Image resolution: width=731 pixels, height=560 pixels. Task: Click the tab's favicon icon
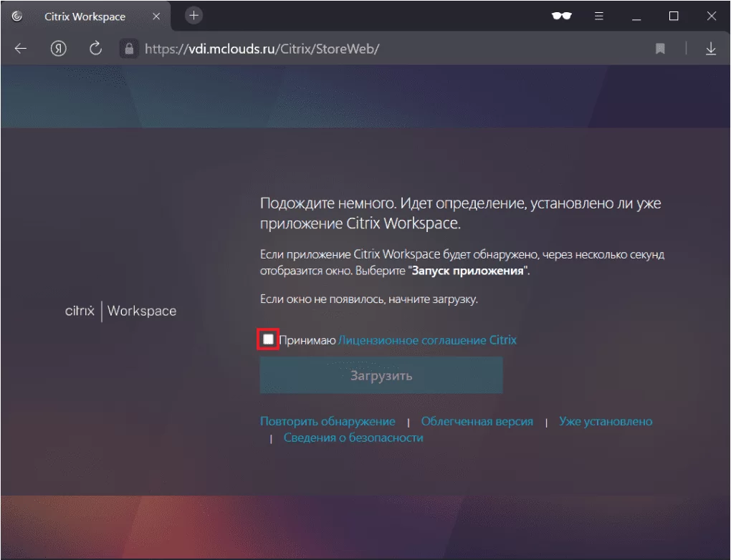[x=17, y=16]
